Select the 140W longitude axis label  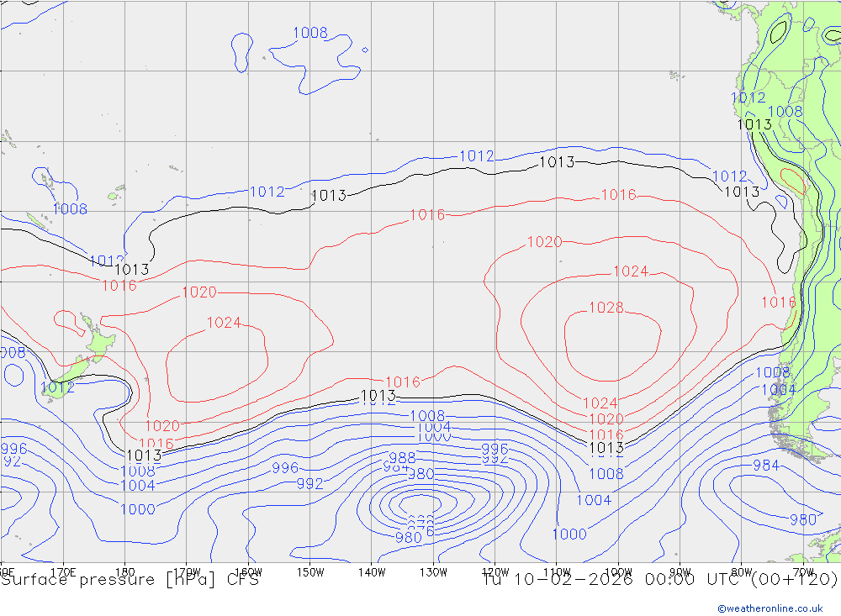pos(373,572)
